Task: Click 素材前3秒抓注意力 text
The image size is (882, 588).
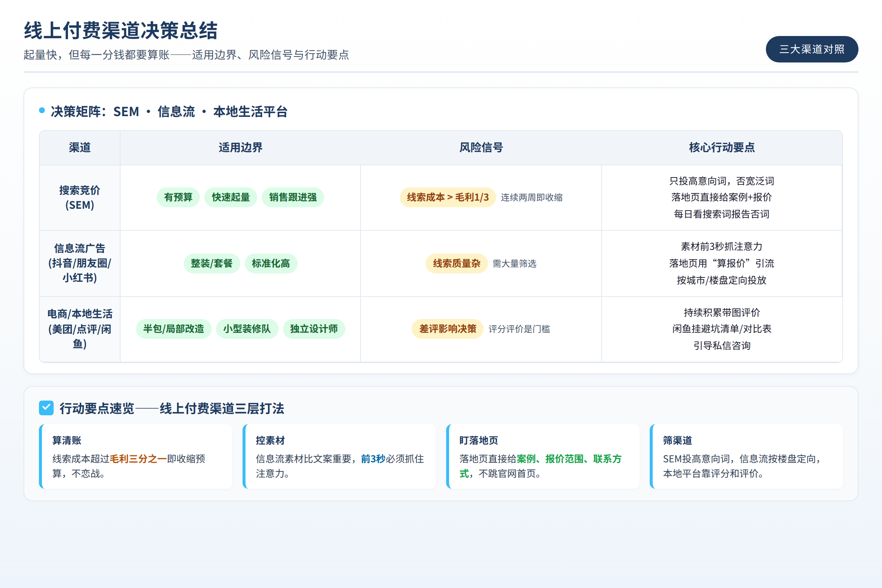Action: click(x=721, y=247)
